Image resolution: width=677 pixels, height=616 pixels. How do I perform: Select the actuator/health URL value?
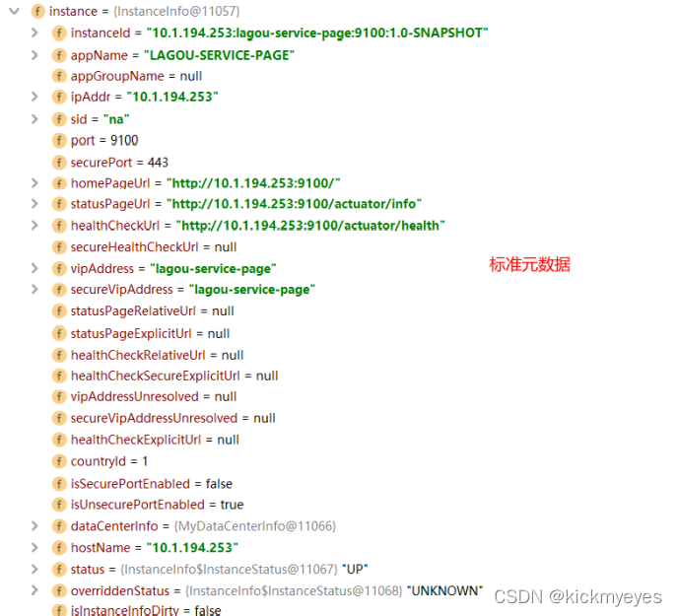pos(310,226)
